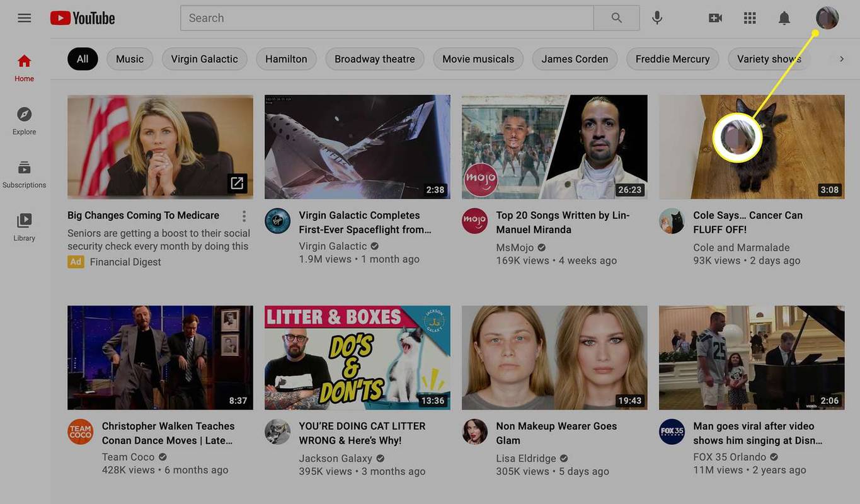Open the create video camera icon

tap(715, 18)
